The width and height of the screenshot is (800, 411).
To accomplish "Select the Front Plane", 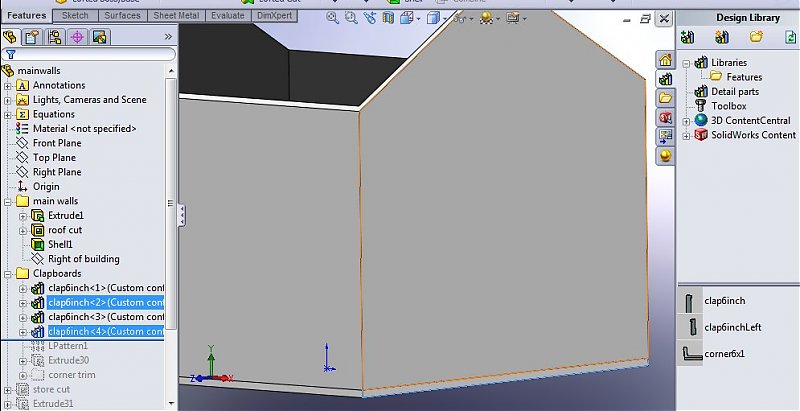I will tap(57, 143).
